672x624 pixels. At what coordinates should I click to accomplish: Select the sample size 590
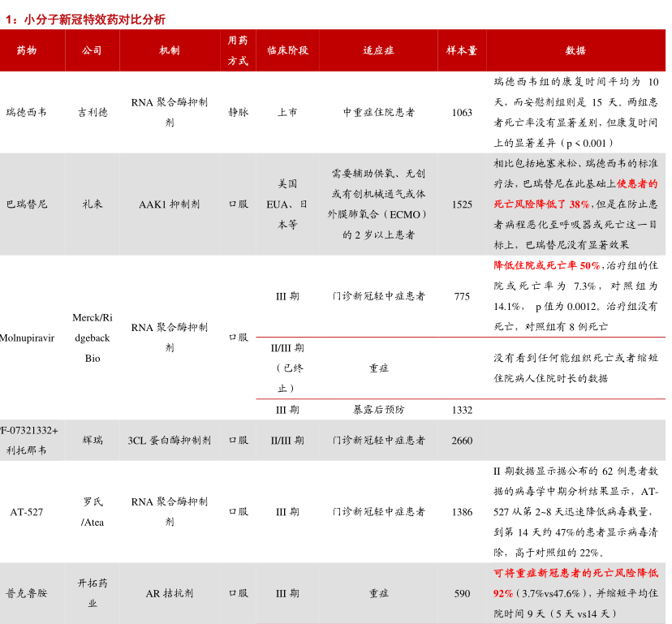click(462, 594)
